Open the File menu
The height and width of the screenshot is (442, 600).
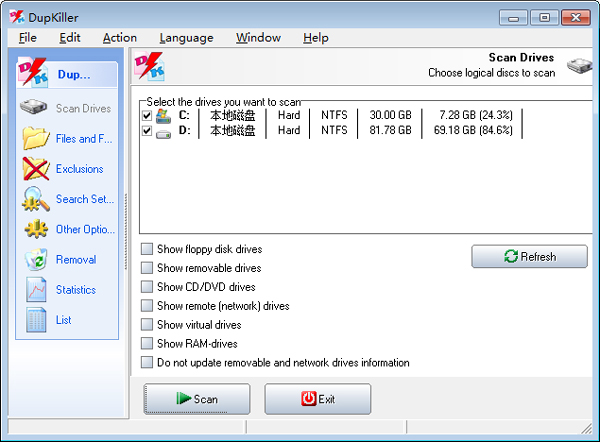tap(28, 38)
